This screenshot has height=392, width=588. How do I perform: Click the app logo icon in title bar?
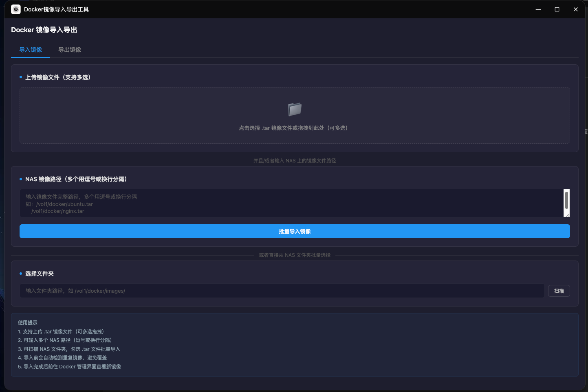16,9
